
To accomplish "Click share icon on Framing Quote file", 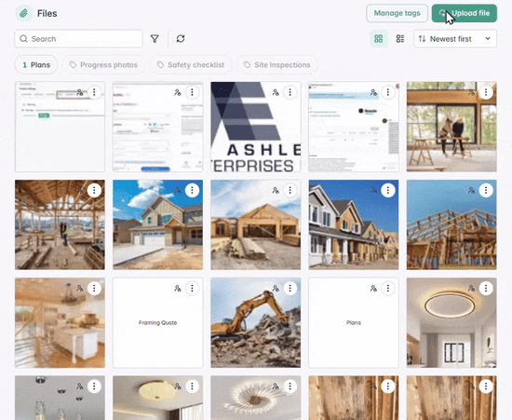I will (178, 289).
